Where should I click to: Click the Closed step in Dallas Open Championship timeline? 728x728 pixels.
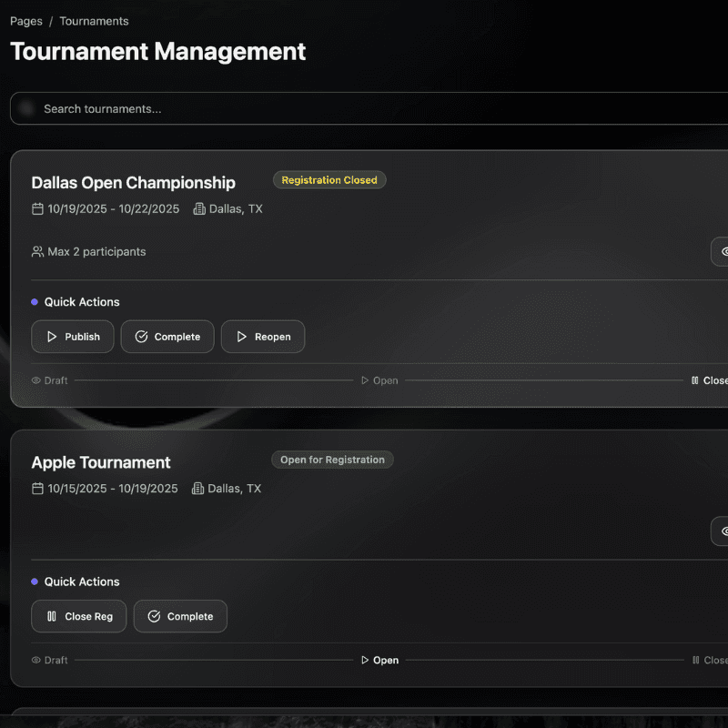tap(710, 380)
